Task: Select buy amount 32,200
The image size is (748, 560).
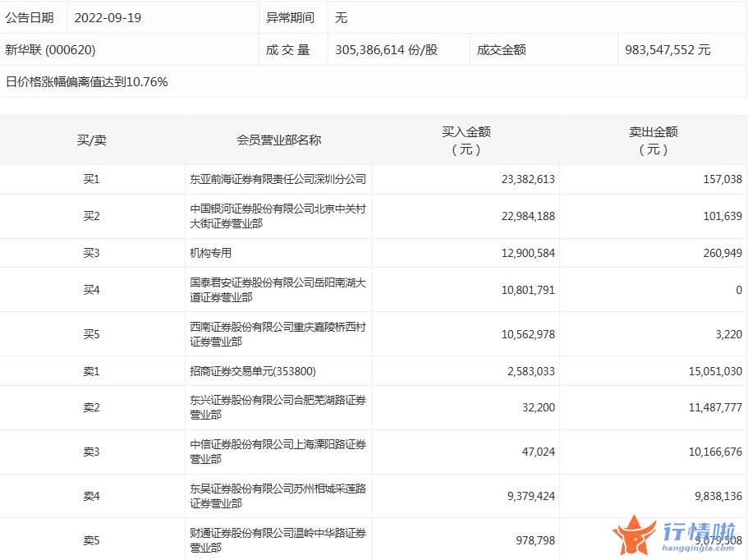Action: [539, 407]
